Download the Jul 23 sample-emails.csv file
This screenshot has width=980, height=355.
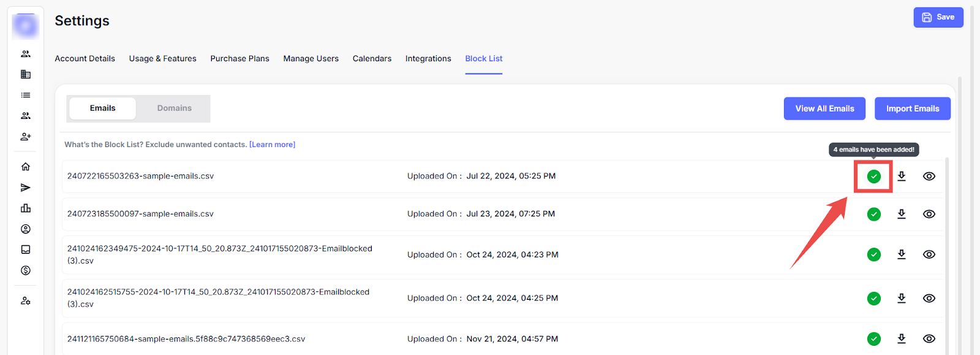[902, 214]
